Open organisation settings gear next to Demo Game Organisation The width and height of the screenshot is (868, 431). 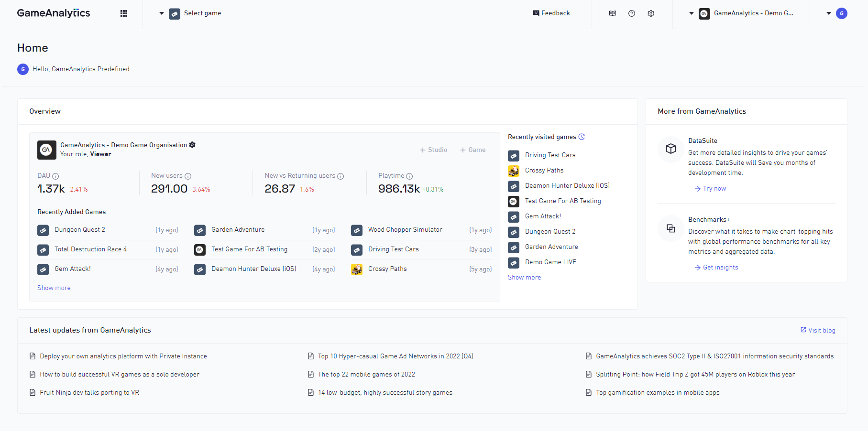pyautogui.click(x=192, y=145)
